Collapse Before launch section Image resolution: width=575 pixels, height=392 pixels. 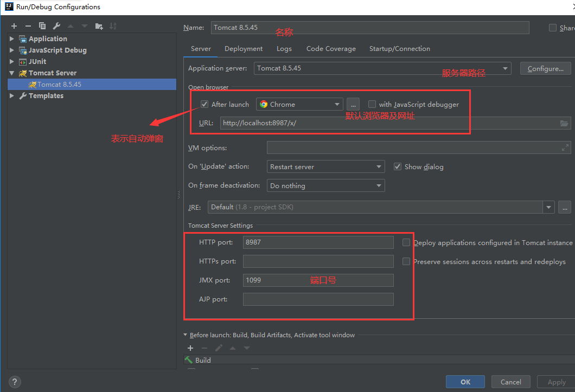[x=185, y=335]
